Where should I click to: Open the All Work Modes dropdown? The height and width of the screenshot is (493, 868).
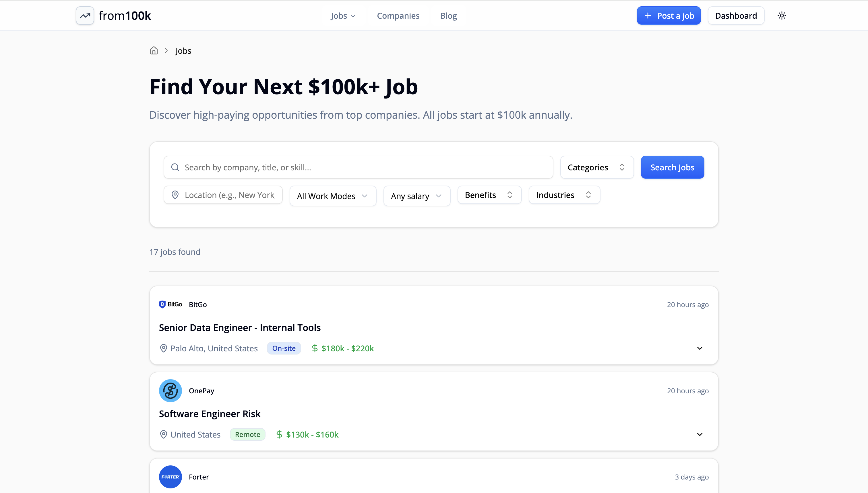click(332, 196)
